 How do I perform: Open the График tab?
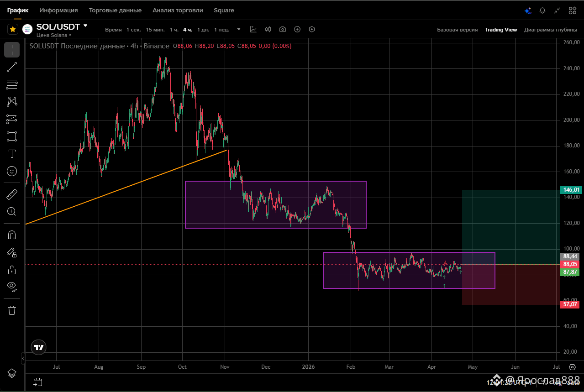click(x=18, y=10)
